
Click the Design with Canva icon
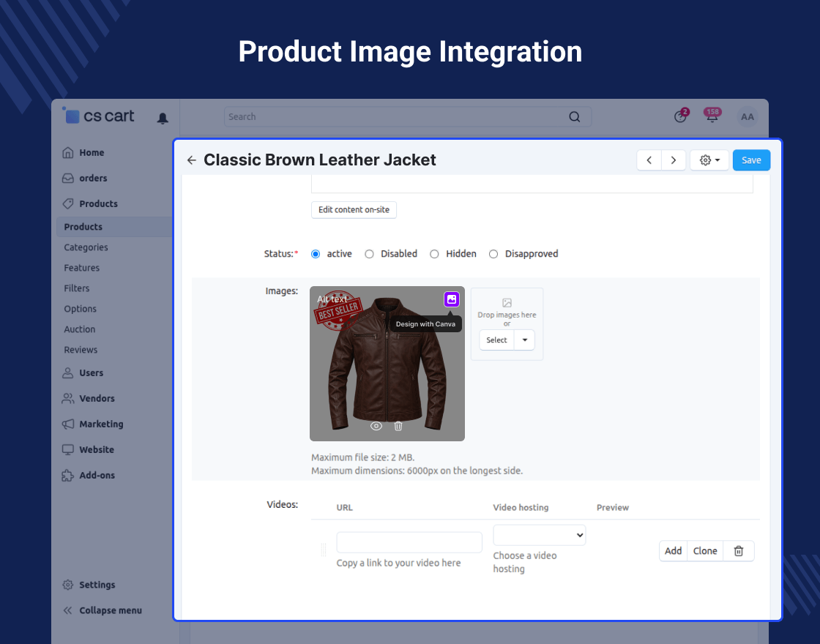451,299
